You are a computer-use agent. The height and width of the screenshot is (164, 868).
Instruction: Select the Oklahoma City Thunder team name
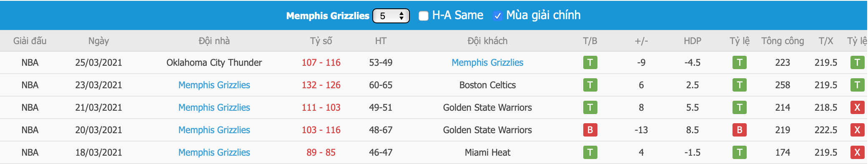214,62
